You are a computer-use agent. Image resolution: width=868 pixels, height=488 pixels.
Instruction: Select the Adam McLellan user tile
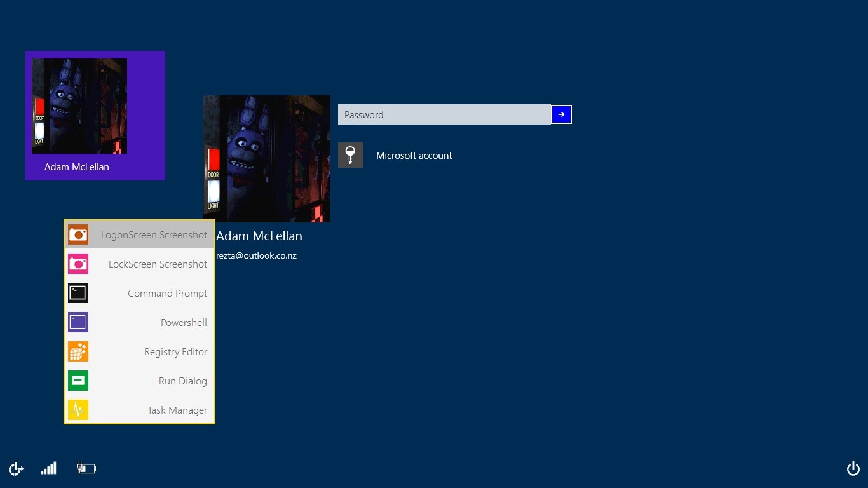pyautogui.click(x=95, y=116)
